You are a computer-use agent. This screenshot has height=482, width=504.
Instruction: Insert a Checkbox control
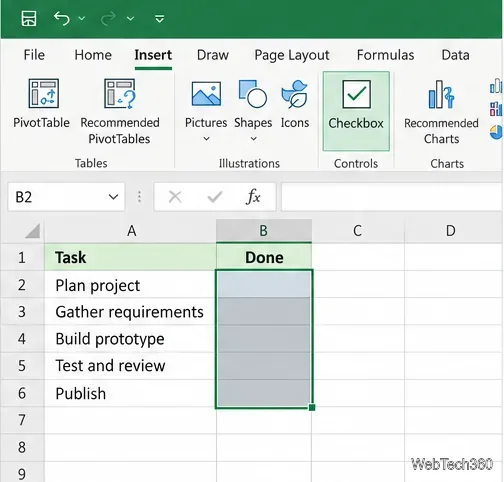(x=356, y=111)
